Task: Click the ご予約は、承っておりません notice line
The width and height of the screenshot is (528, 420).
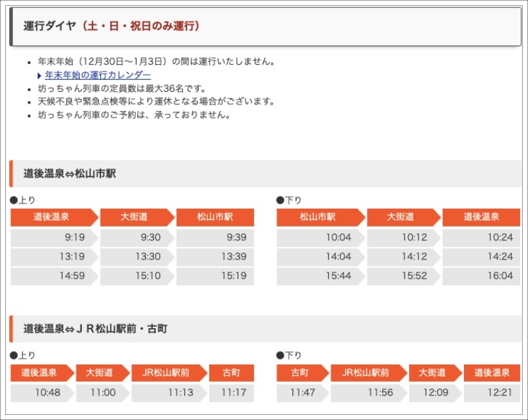Action: click(x=135, y=115)
